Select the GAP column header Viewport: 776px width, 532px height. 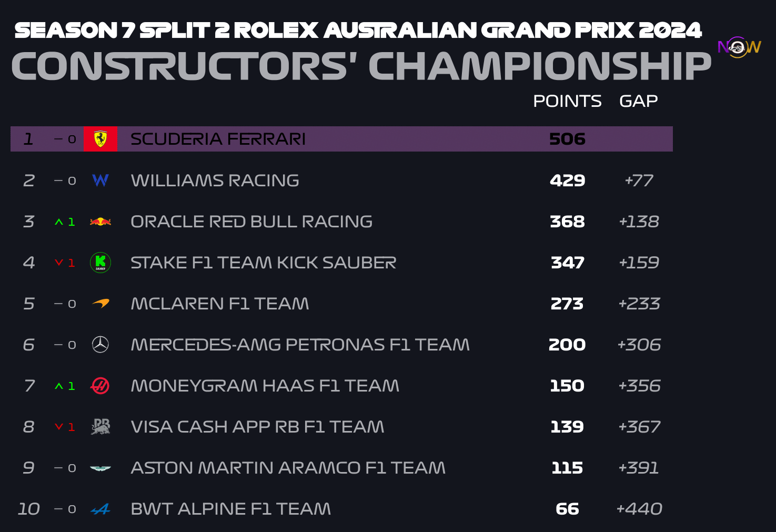(639, 101)
